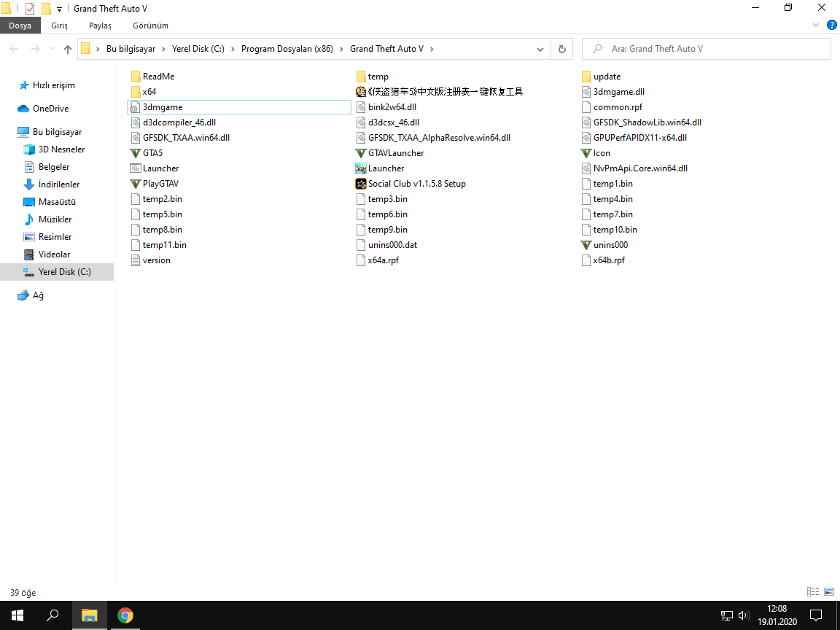Select Yerel Disk (C:) in the sidebar
Screen dimensions: 840x630
tap(57, 272)
